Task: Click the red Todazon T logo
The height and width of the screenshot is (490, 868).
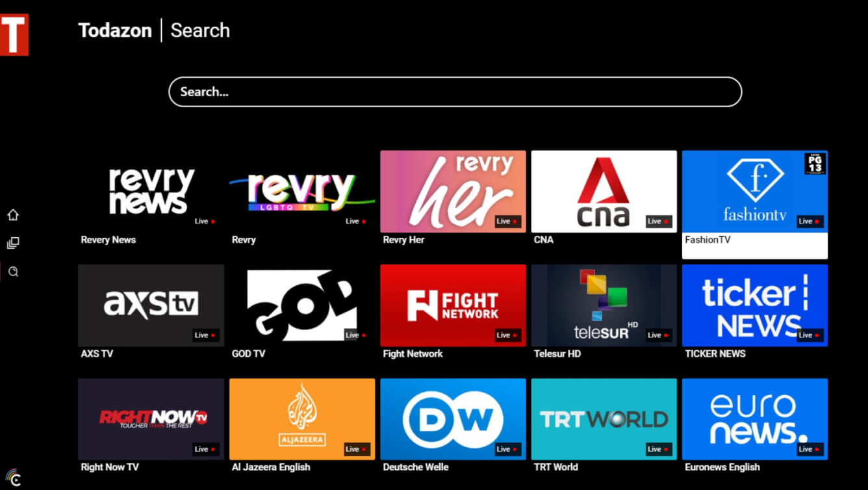Action: pyautogui.click(x=14, y=34)
